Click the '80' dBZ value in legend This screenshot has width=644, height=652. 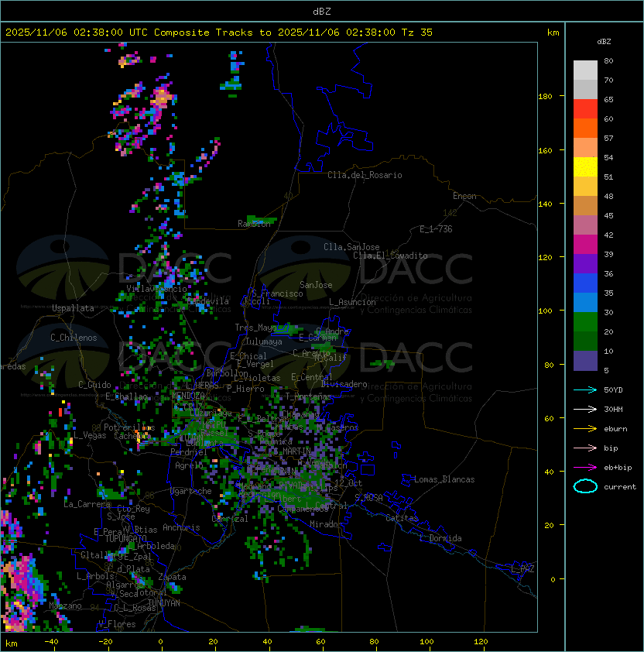coord(608,60)
